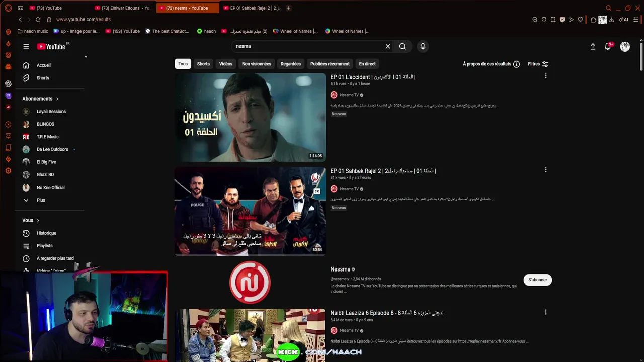Show info about these results icon
This screenshot has width=644, height=362.
[x=516, y=64]
